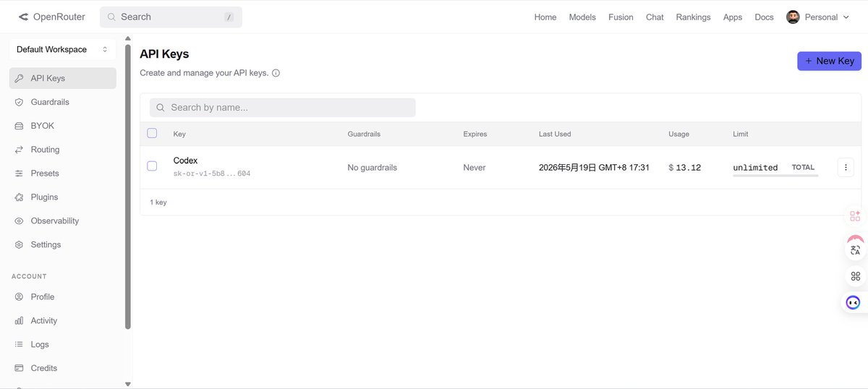
Task: Click the sidebar vertical scrollbar
Action: pyautogui.click(x=128, y=187)
